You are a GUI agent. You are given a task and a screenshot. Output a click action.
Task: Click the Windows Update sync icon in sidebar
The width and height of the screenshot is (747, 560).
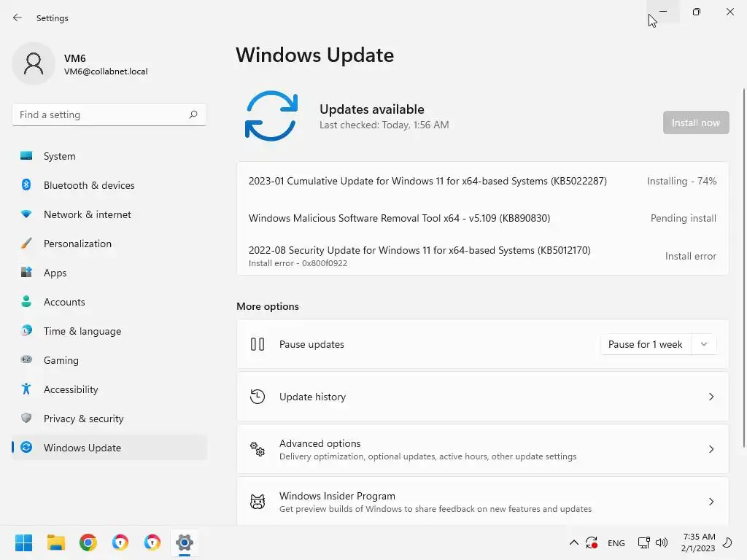click(26, 447)
